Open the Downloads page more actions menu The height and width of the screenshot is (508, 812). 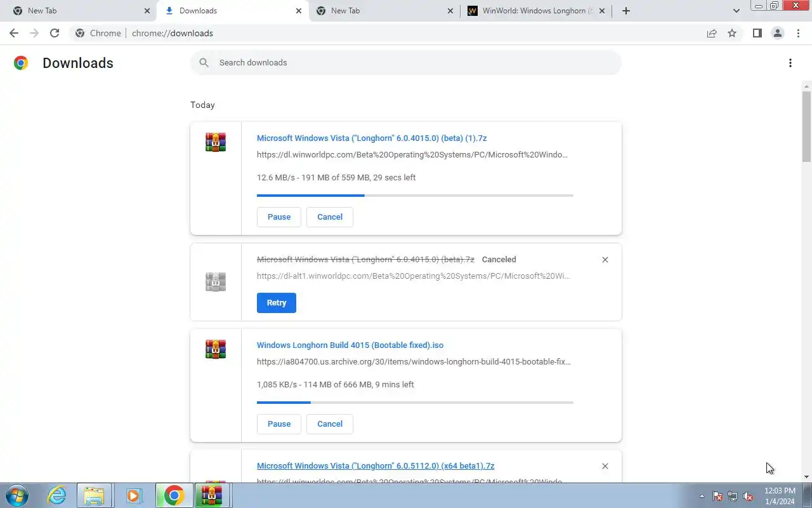pyautogui.click(x=790, y=63)
